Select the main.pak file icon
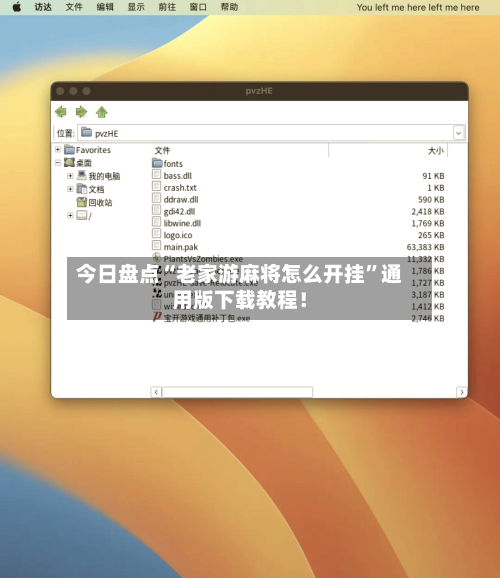 click(x=156, y=246)
